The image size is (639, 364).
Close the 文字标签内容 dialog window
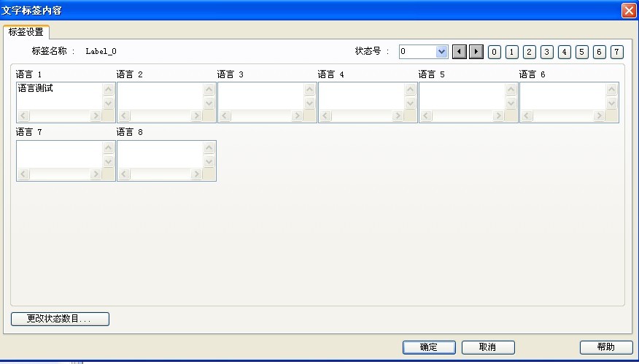point(628,10)
